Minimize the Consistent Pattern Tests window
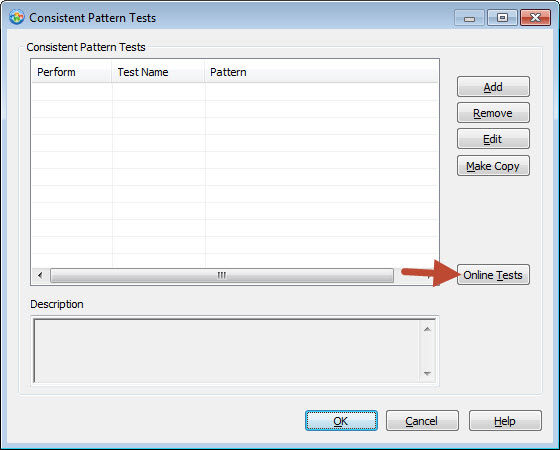 point(469,18)
